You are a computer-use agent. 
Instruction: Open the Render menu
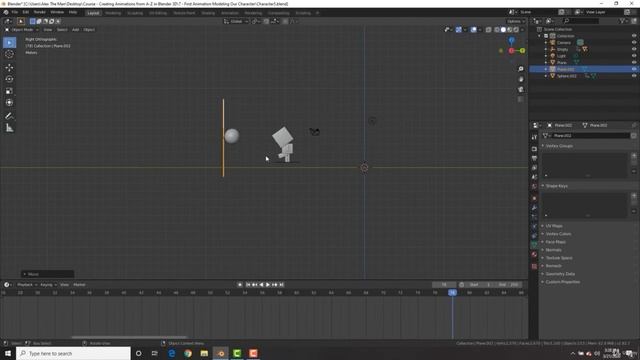[40, 12]
